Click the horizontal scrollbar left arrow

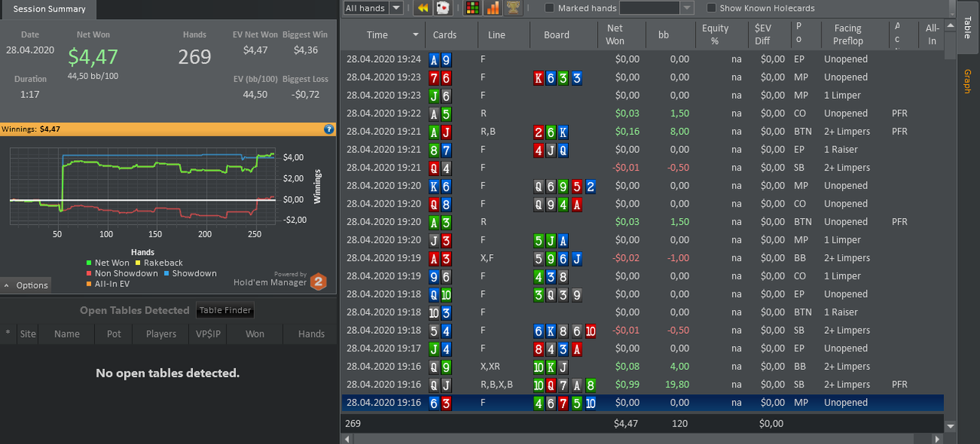coord(347,439)
